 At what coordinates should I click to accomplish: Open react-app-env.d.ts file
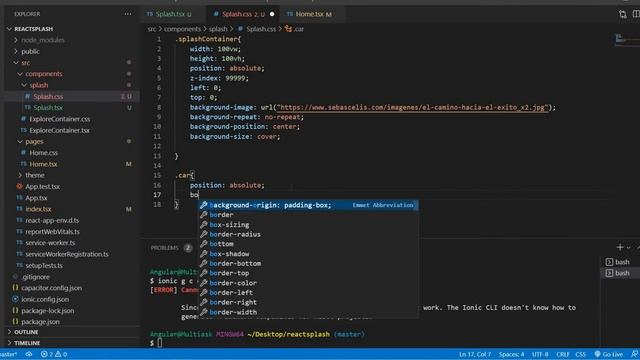[x=52, y=220]
